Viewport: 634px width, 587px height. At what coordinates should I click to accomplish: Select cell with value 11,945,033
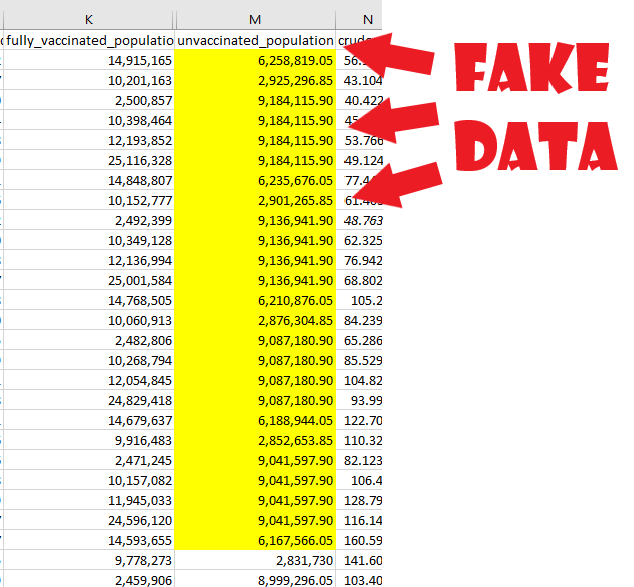[x=89, y=500]
